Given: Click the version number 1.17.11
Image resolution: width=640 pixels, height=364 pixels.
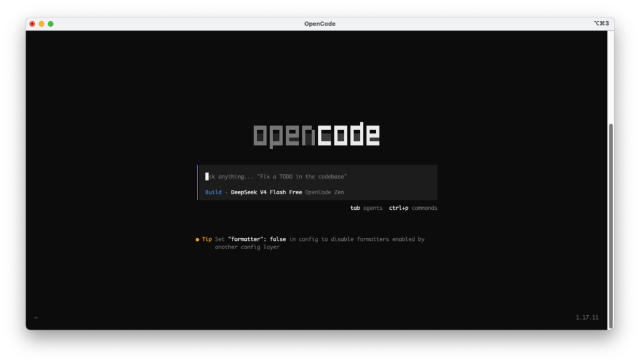Looking at the screenshot, I should [x=587, y=317].
